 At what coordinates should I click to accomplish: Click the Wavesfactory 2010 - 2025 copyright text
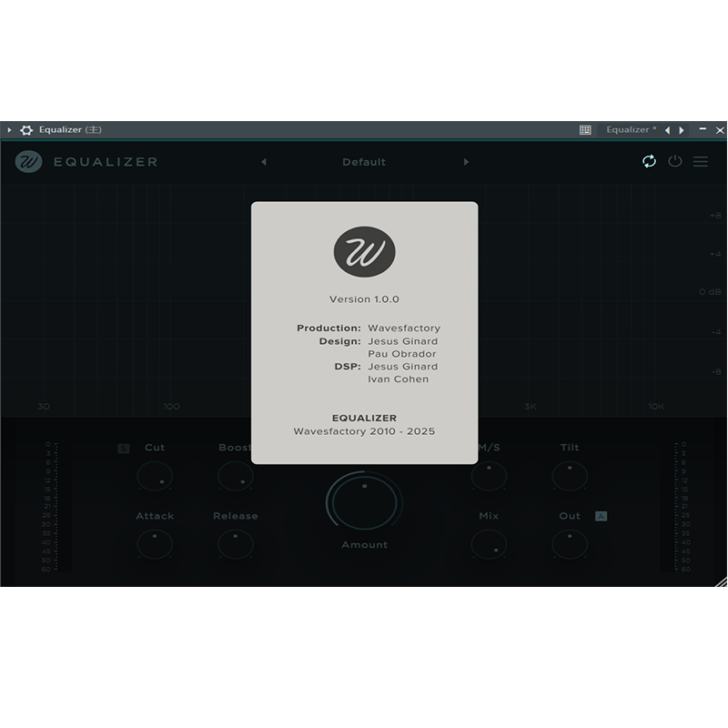(365, 431)
